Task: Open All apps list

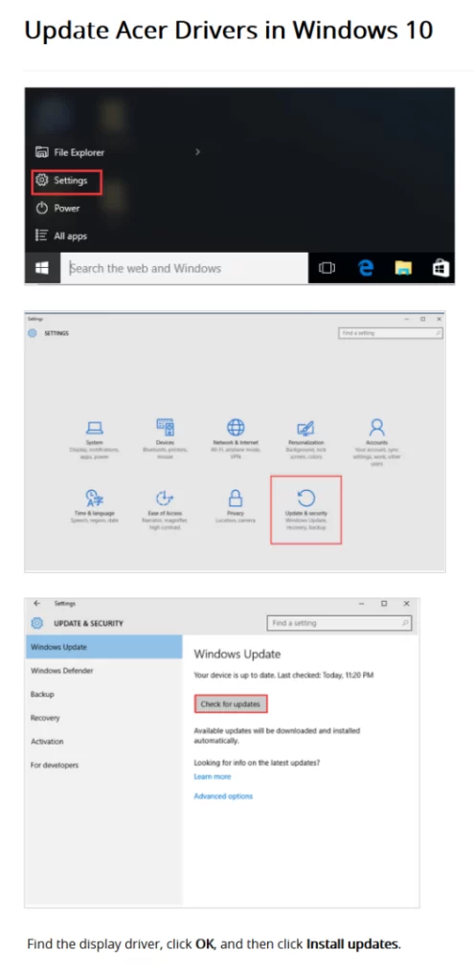Action: pos(61,236)
